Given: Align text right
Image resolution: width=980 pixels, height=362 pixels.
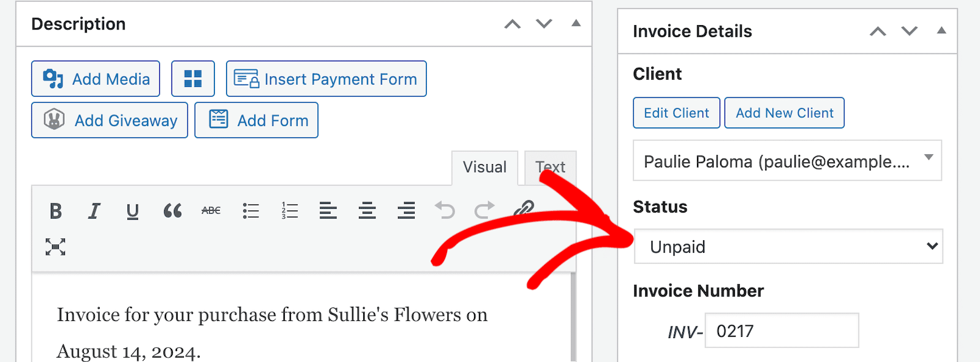Looking at the screenshot, I should [406, 211].
